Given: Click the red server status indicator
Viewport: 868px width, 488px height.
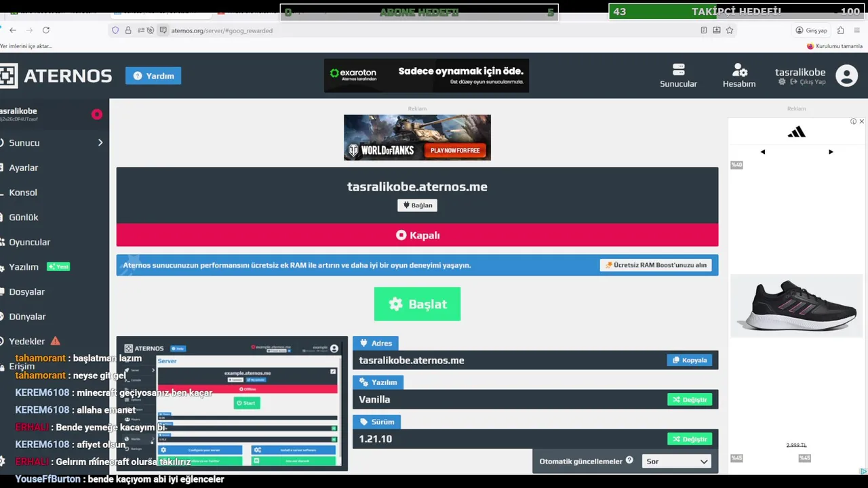Looking at the screenshot, I should pos(97,115).
